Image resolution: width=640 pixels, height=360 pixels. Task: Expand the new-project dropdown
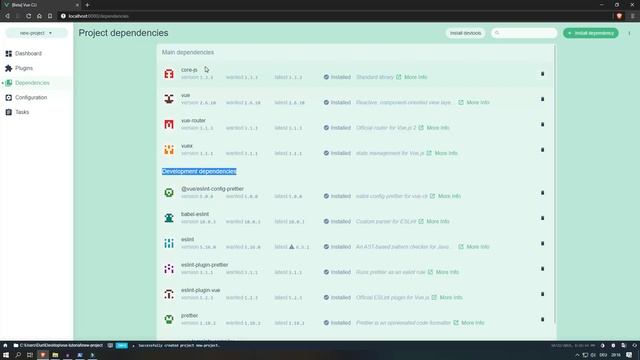tap(36, 33)
